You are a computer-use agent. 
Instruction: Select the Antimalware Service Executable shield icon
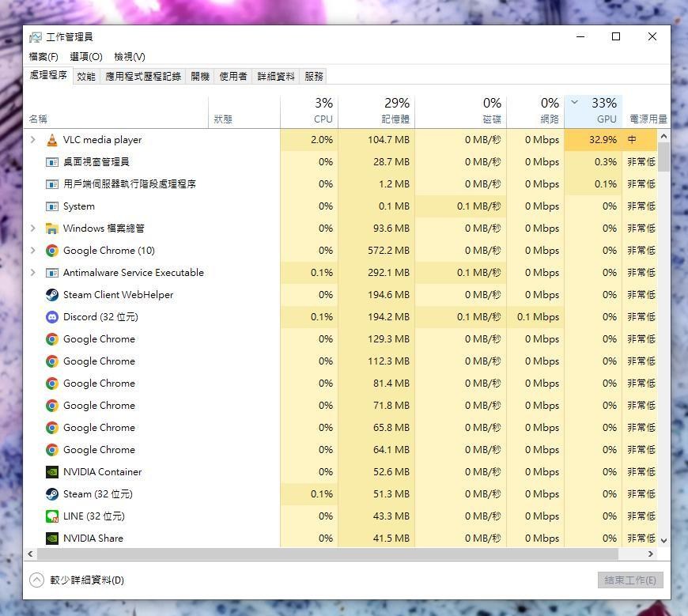(50, 272)
